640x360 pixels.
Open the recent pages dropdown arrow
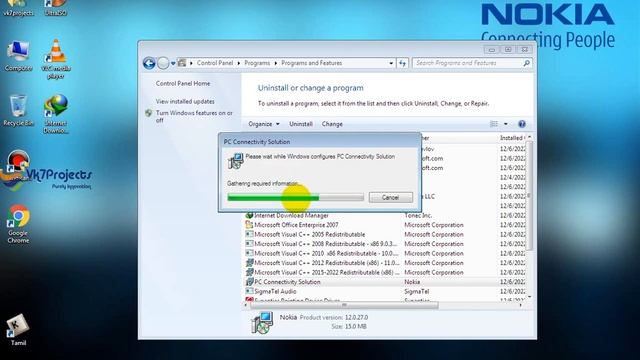(x=173, y=63)
